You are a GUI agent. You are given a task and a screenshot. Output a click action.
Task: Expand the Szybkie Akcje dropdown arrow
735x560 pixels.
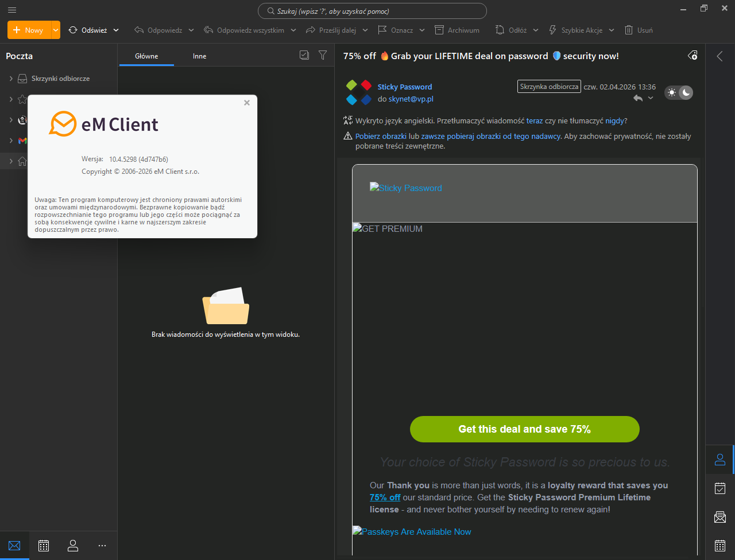(612, 30)
